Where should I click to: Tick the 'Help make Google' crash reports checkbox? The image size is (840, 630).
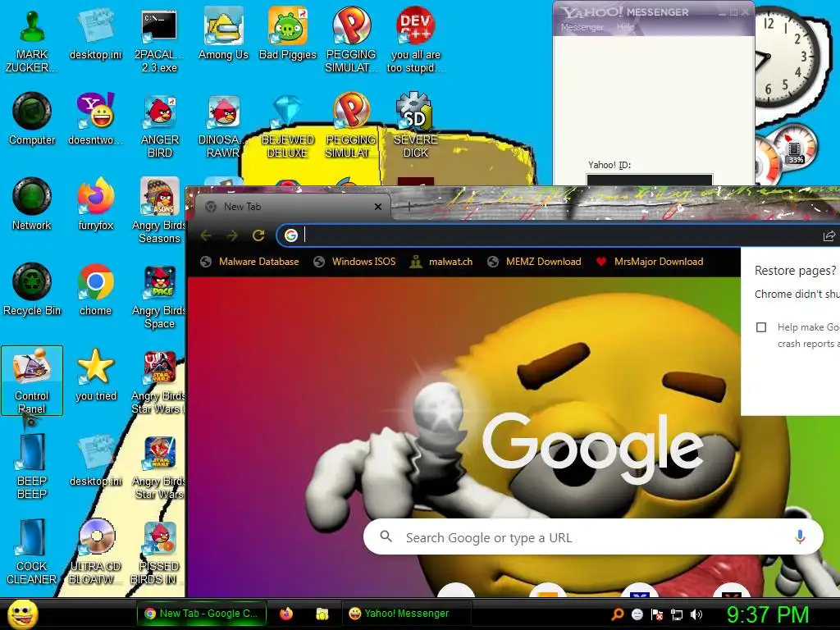(760, 326)
